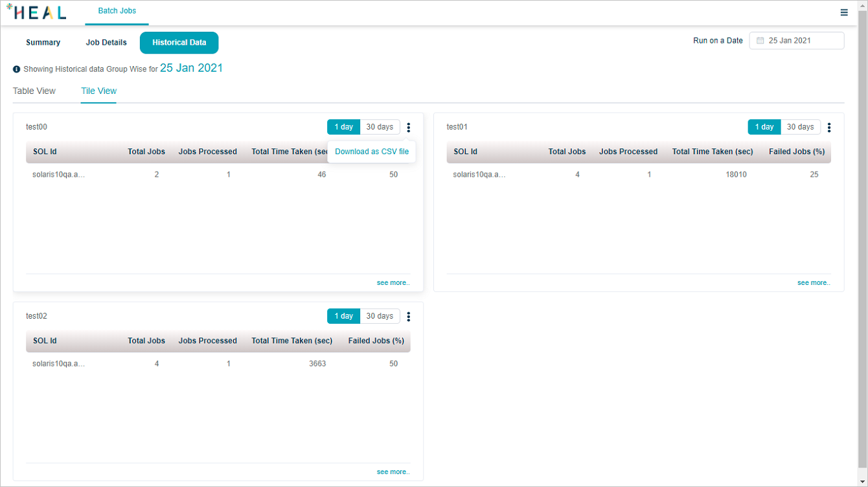Viewport: 868px width, 487px height.
Task: Select 1 day range for test01
Action: pos(764,127)
